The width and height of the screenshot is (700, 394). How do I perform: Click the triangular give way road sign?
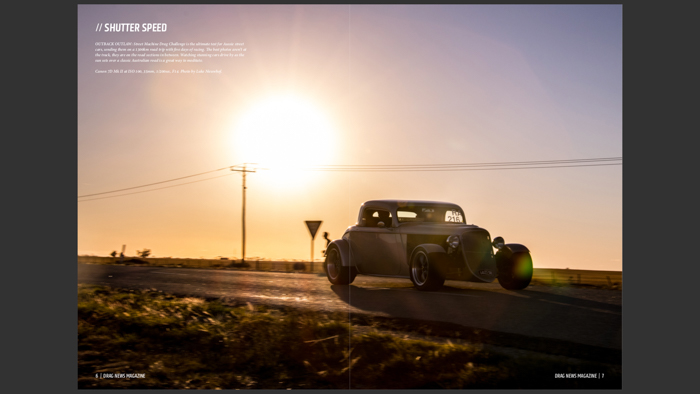click(x=313, y=229)
